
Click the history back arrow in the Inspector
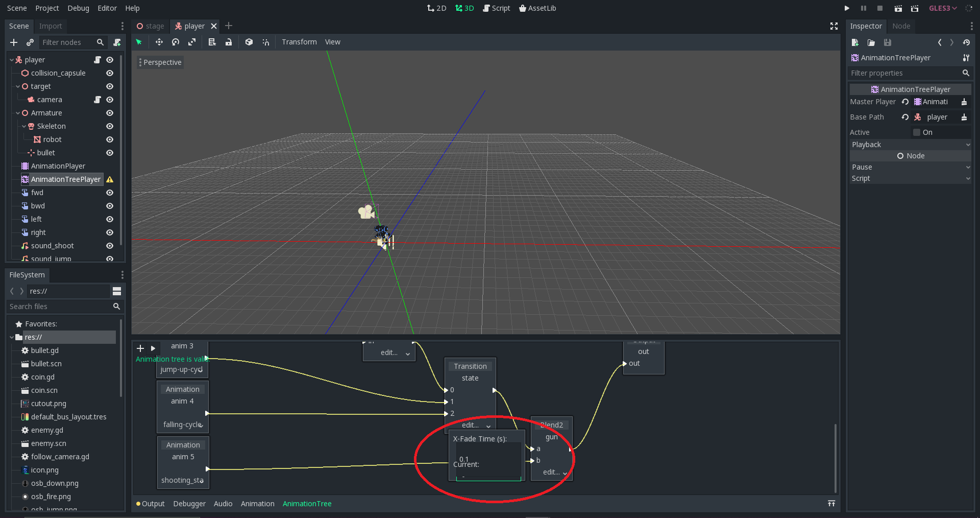point(940,42)
